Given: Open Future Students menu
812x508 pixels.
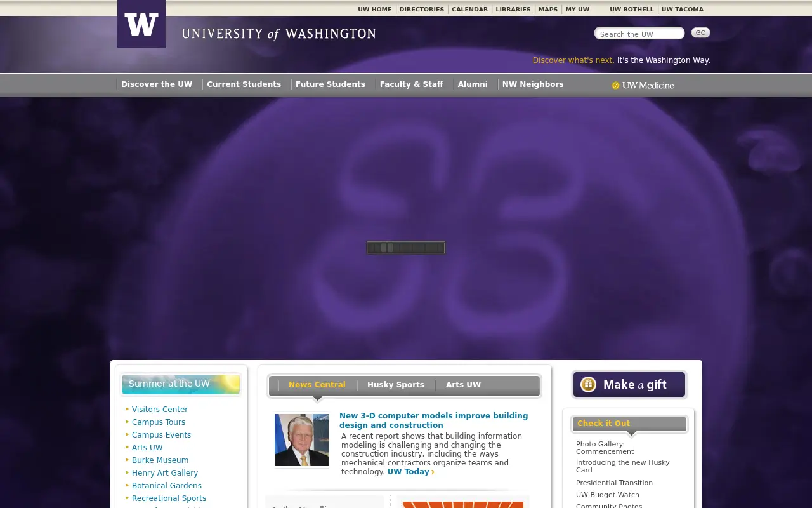Looking at the screenshot, I should (x=331, y=84).
